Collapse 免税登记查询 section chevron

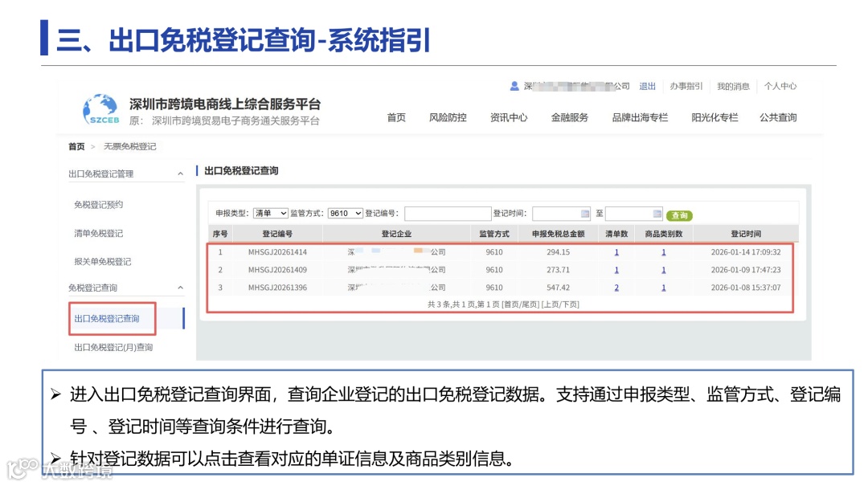point(181,288)
